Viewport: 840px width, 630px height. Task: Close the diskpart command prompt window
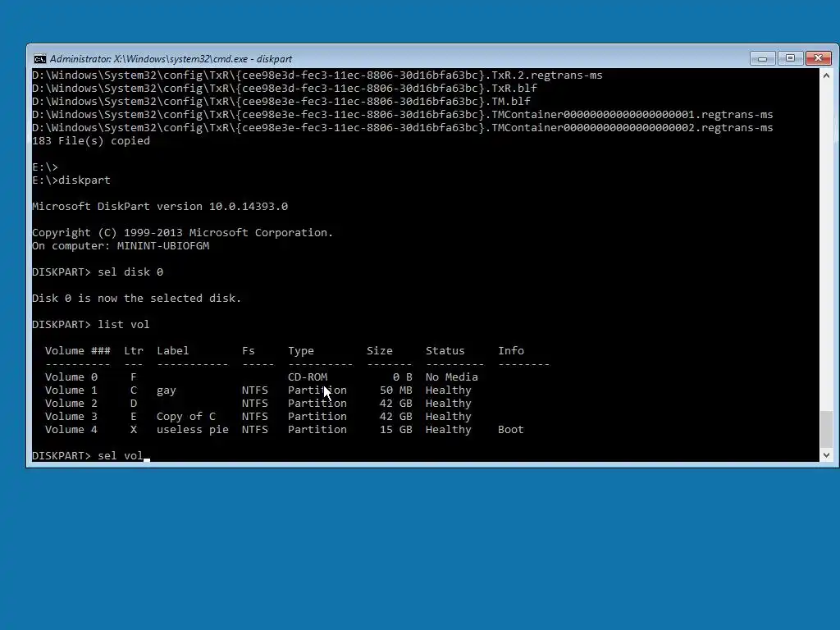tap(818, 58)
